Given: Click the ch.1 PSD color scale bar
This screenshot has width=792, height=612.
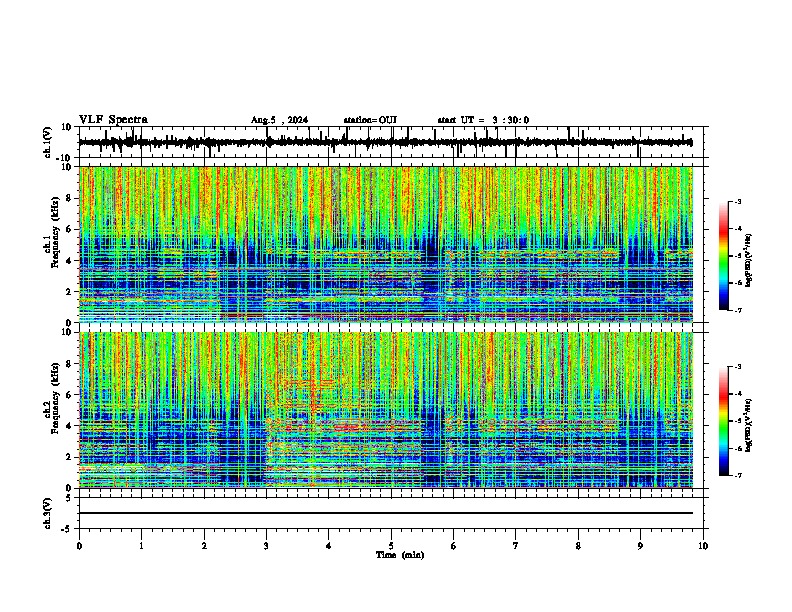Looking at the screenshot, I should (x=723, y=256).
